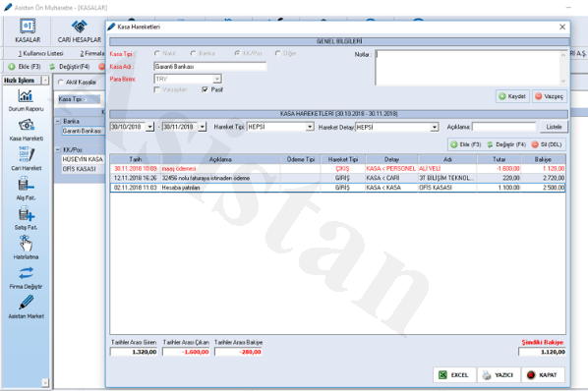Open Hatırlatma reminder icon
This screenshot has height=391, width=588.
click(26, 244)
